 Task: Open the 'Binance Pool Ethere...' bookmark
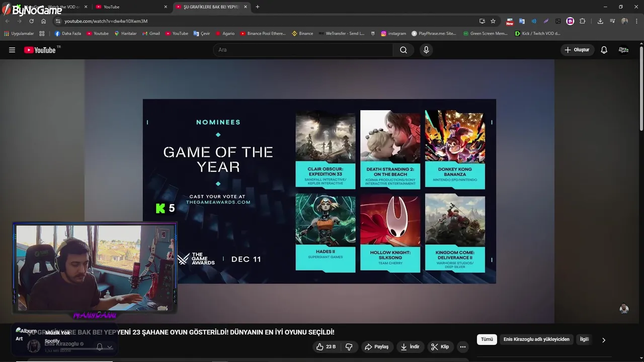click(263, 34)
